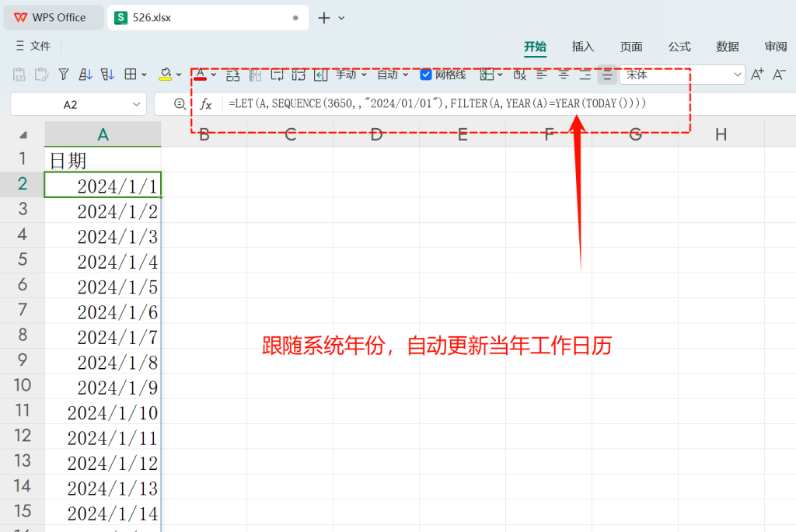Select cell containing 2024/1/5
The image size is (796, 532).
click(x=103, y=286)
